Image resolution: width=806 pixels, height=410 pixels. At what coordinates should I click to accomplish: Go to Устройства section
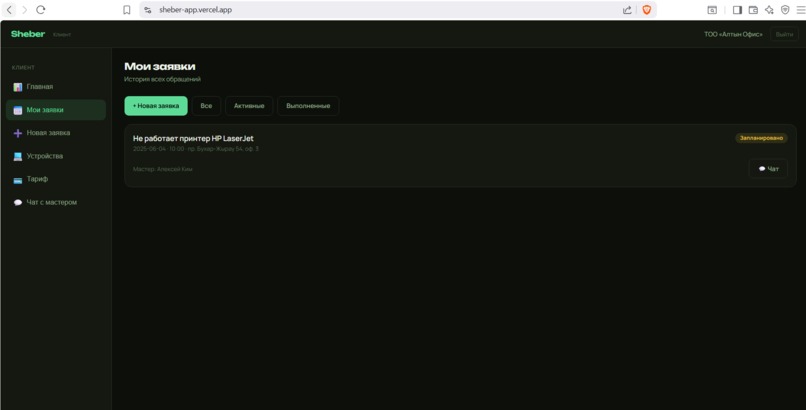56,156
